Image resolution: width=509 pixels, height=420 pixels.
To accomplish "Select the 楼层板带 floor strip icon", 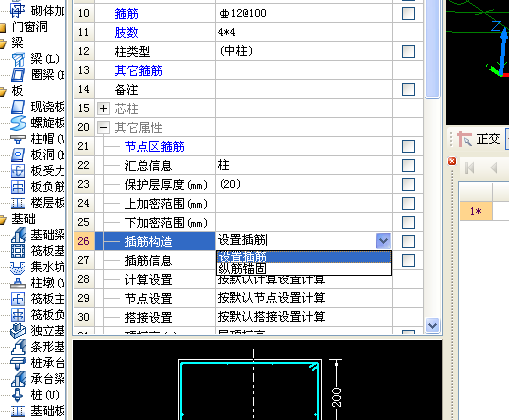I will click(x=18, y=203).
